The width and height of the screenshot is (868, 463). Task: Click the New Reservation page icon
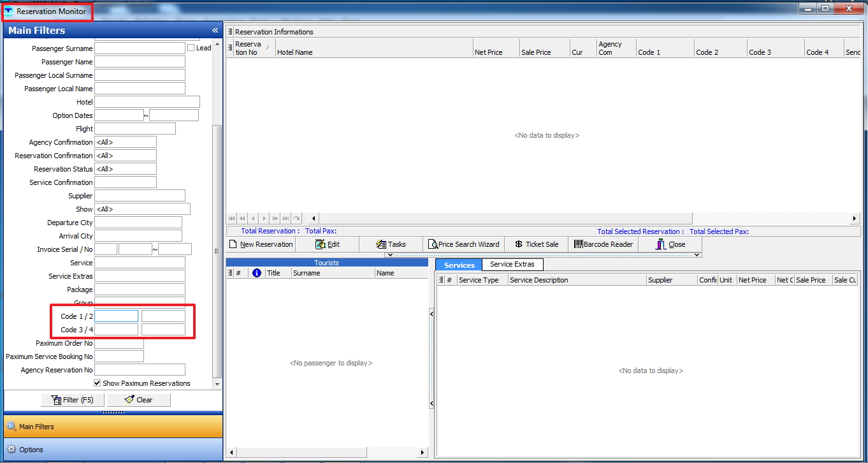pos(233,244)
